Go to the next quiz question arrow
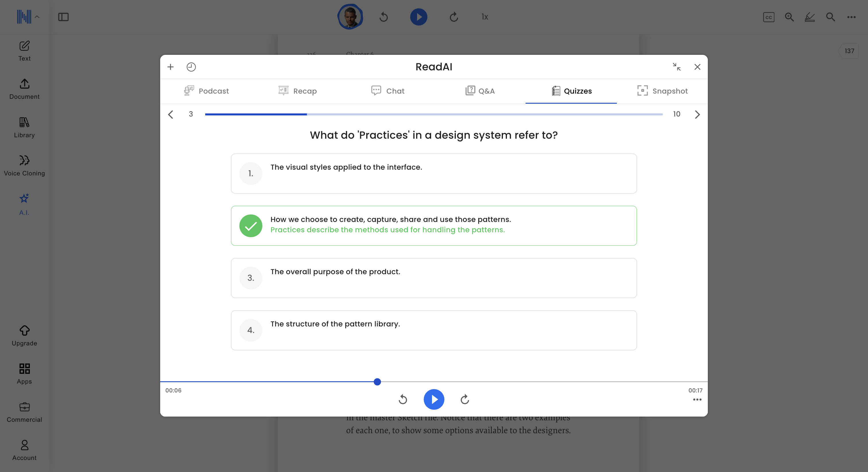The image size is (868, 472). (697, 114)
